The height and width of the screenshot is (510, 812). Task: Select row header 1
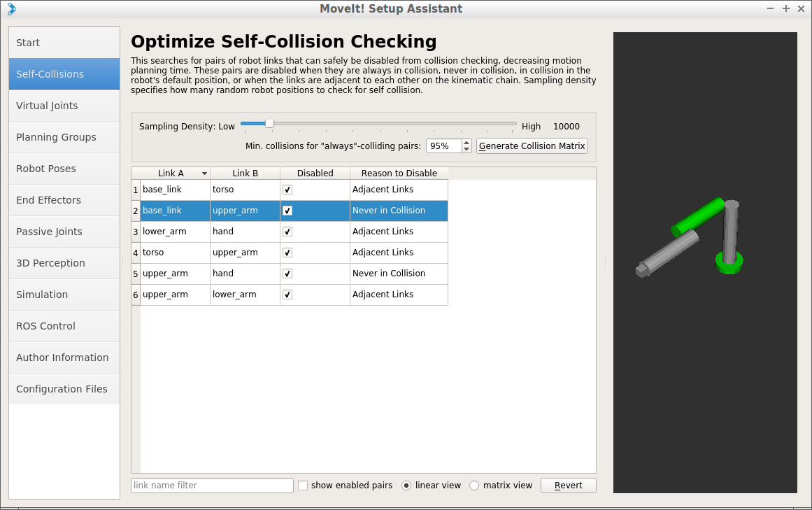click(136, 190)
